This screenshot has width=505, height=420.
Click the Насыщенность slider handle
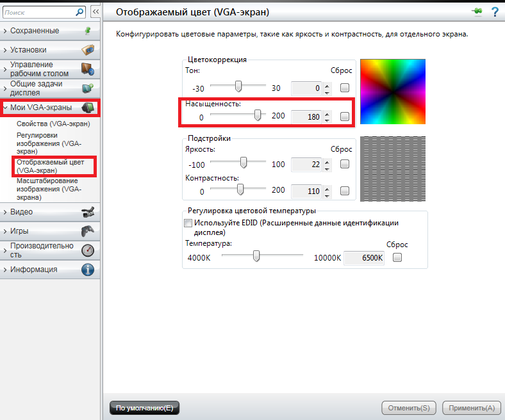point(258,115)
